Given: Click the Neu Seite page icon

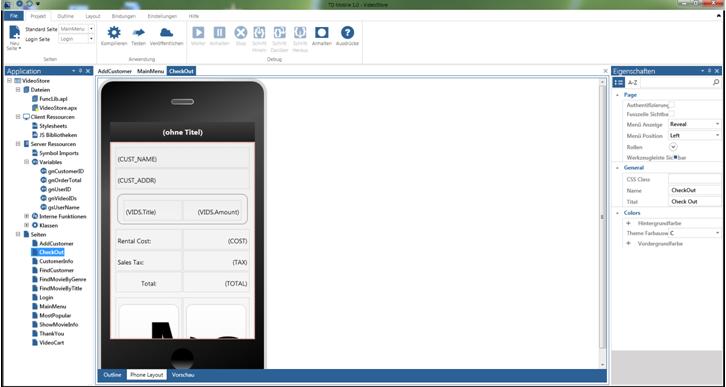Looking at the screenshot, I should coord(15,32).
